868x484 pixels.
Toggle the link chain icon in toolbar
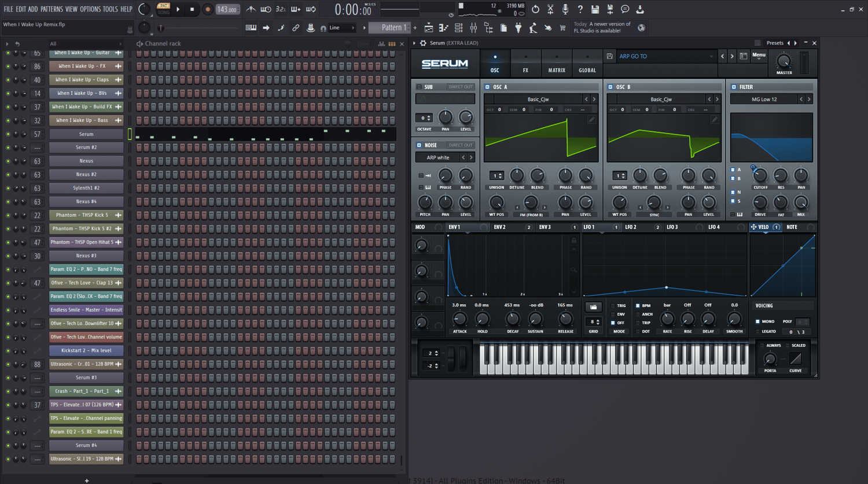click(x=296, y=28)
